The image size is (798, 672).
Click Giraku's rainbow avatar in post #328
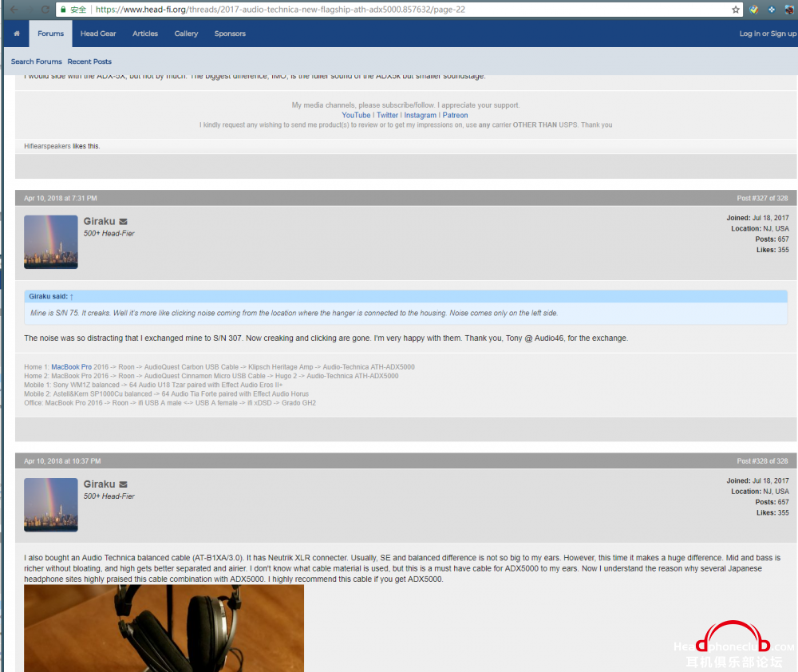tap(51, 504)
